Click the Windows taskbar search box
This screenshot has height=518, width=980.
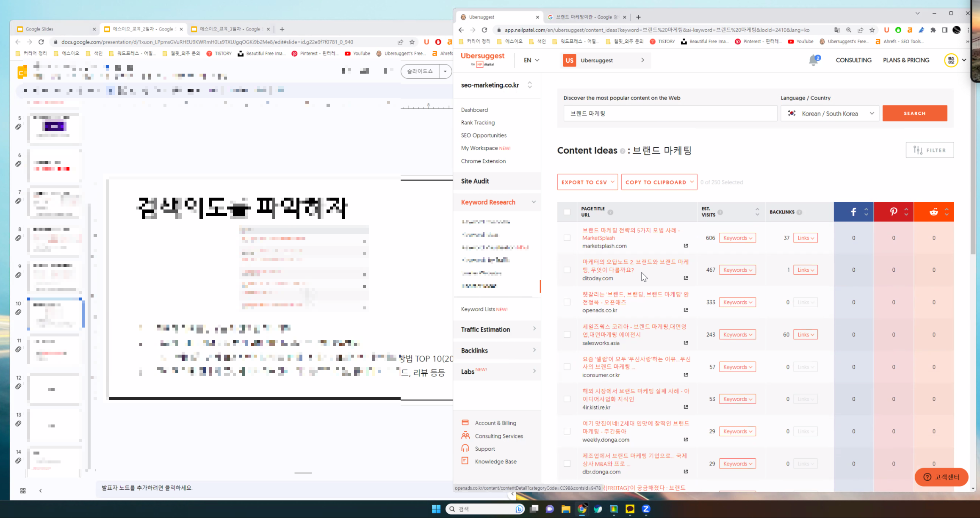485,509
